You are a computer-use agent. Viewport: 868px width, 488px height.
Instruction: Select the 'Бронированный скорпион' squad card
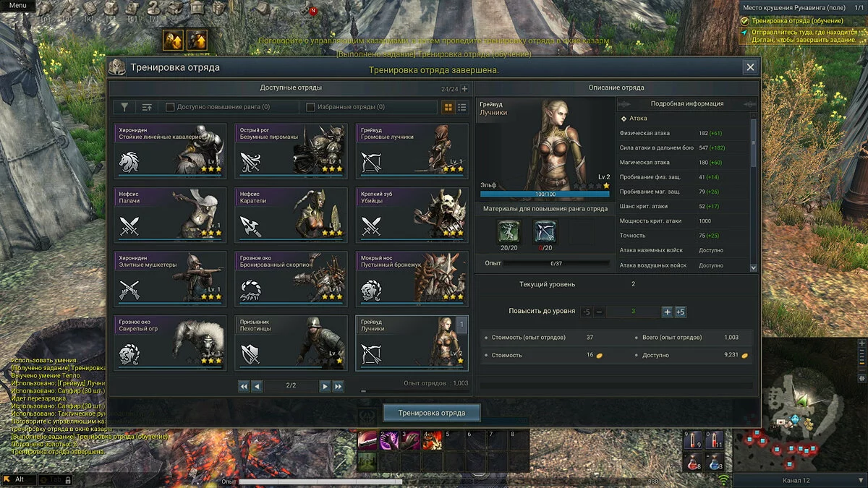(x=291, y=278)
